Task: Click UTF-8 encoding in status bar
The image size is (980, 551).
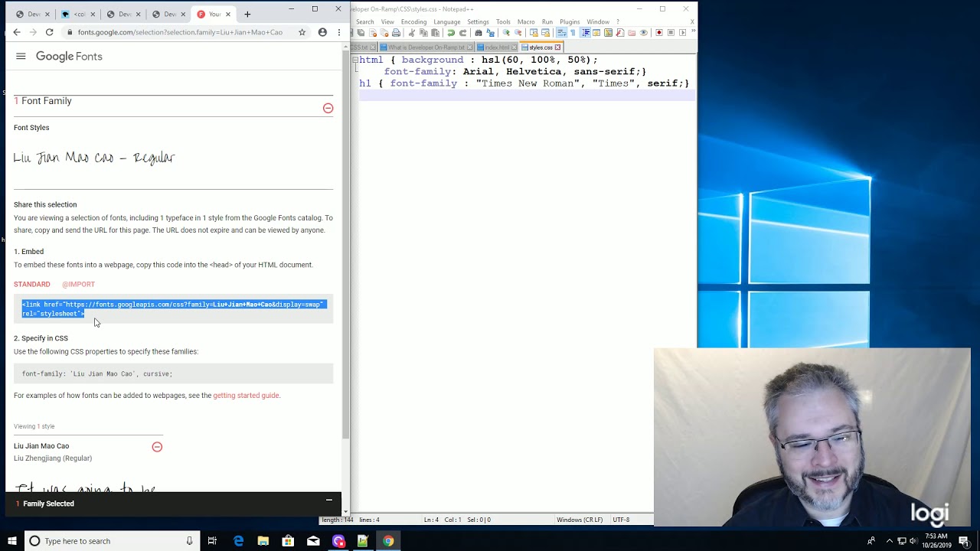Action: 621,520
